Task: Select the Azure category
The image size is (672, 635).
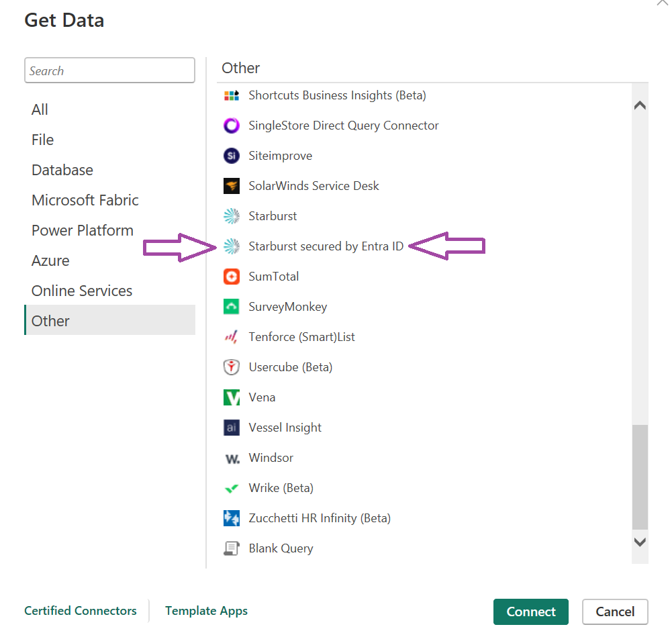Action: click(109, 260)
